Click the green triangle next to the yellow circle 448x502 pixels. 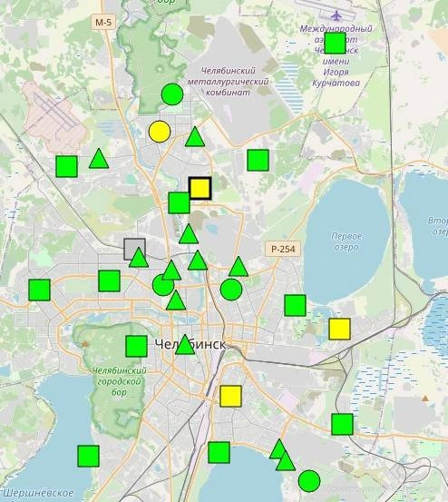coord(195,137)
